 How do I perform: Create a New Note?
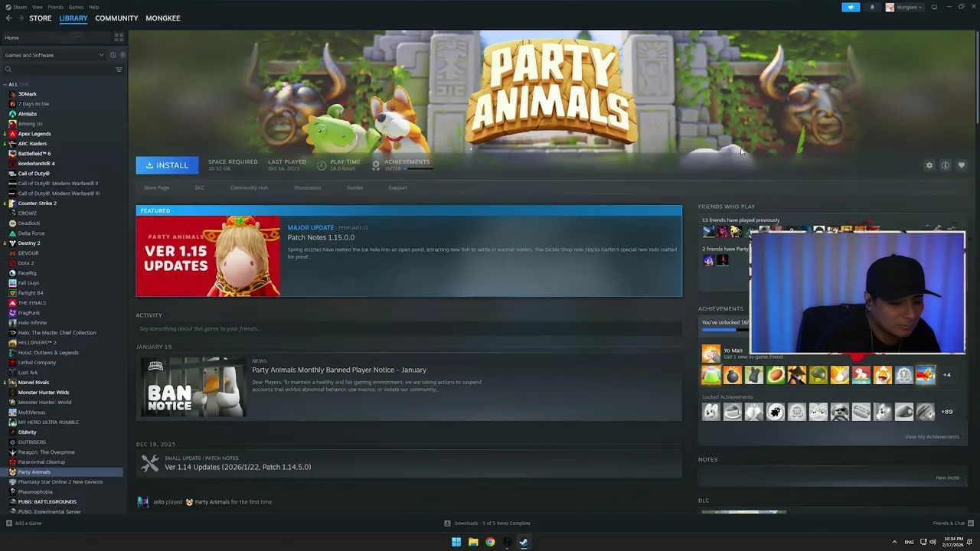947,478
